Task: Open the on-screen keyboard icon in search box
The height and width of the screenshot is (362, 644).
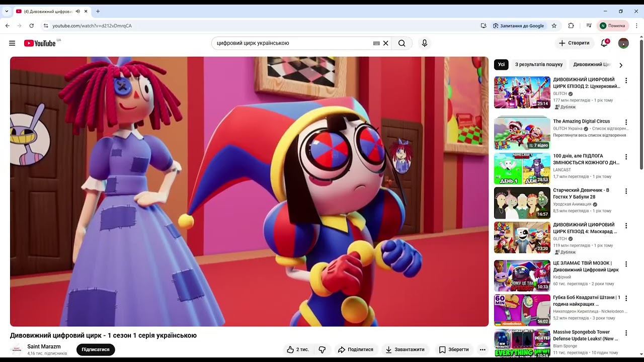Action: coord(376,43)
